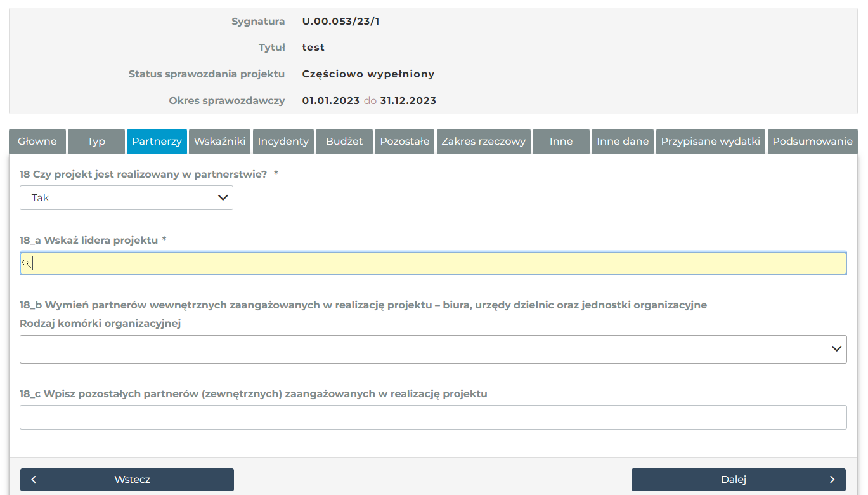Viewport: 868px width, 495px height.
Task: Click the right chevron on Dalej button
Action: [832, 480]
